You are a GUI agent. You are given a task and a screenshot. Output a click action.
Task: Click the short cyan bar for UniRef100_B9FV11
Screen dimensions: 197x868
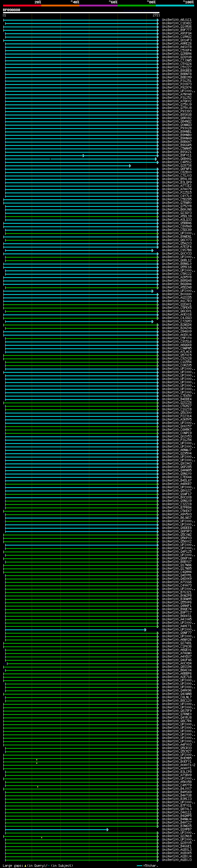pos(44,155)
